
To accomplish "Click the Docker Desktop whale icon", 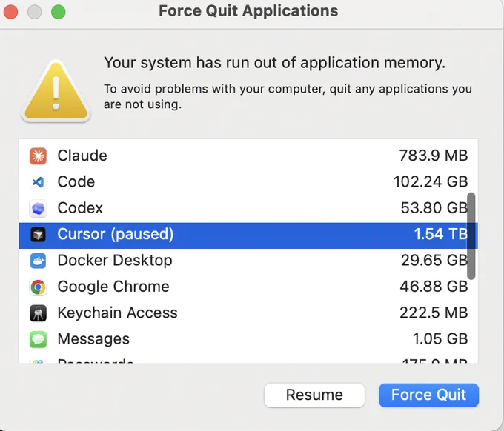I will [x=38, y=261].
